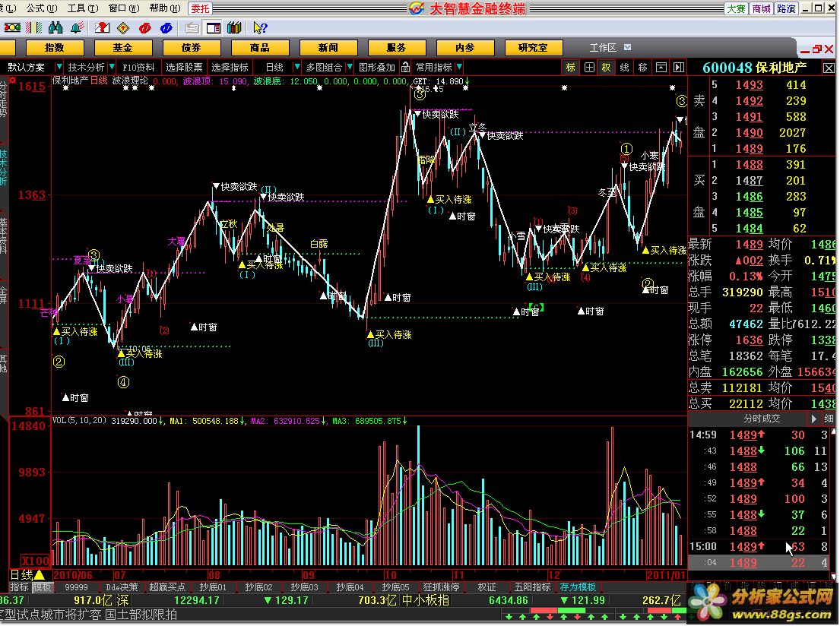Click the red question mark envelope icon
840x626 pixels.
(x=102, y=27)
